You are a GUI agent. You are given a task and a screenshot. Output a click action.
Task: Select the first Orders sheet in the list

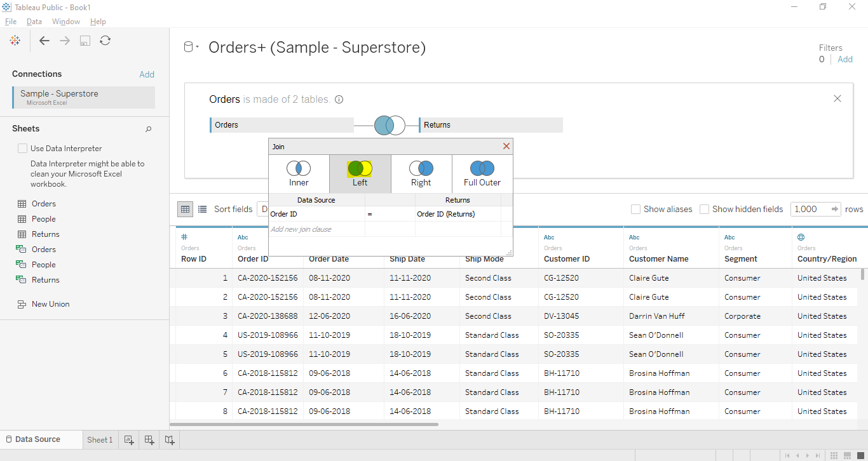[x=44, y=204]
